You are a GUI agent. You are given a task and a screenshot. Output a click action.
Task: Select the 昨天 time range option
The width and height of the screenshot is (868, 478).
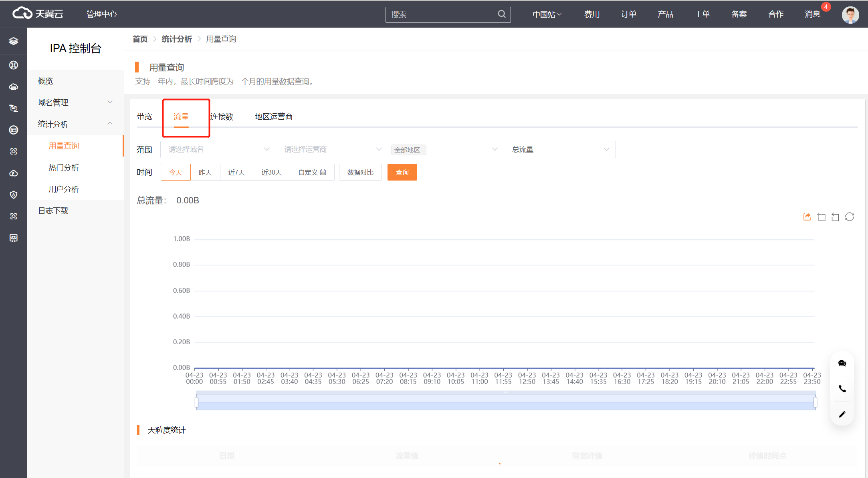pos(205,172)
